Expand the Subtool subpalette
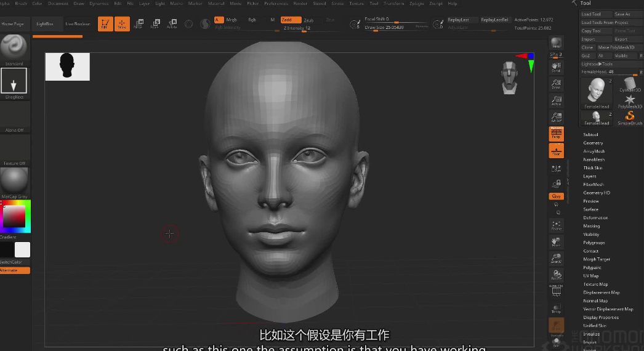The image size is (644, 351). click(x=590, y=134)
